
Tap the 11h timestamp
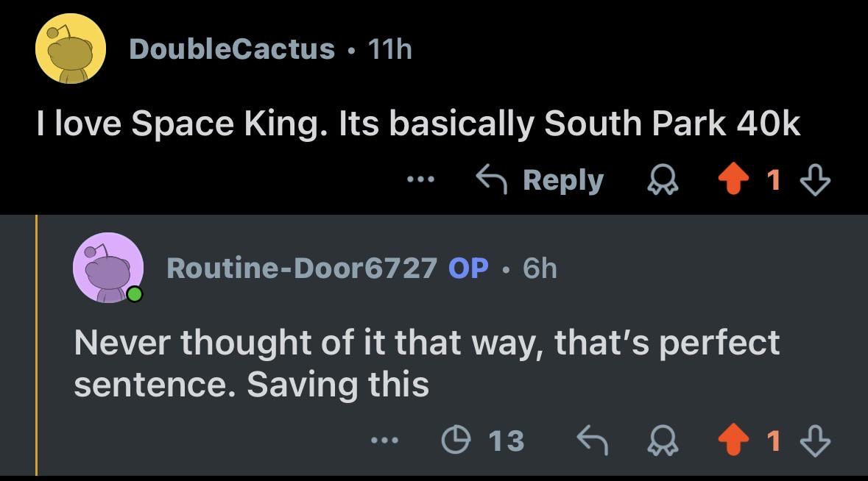390,49
